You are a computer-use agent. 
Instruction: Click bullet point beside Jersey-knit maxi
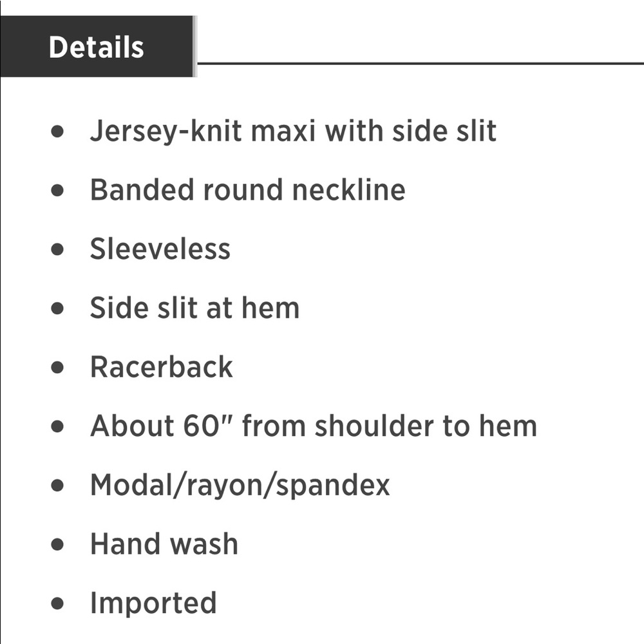click(x=57, y=131)
